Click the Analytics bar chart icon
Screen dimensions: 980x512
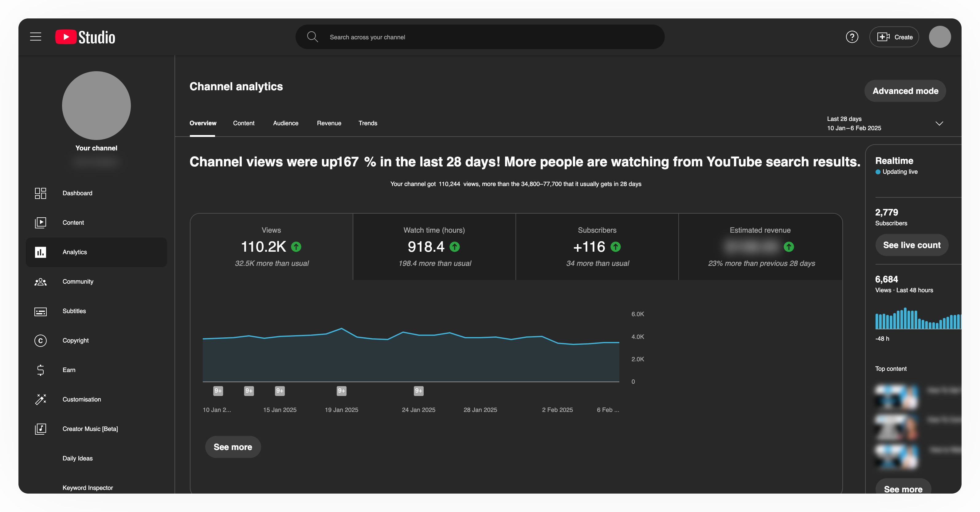(40, 252)
